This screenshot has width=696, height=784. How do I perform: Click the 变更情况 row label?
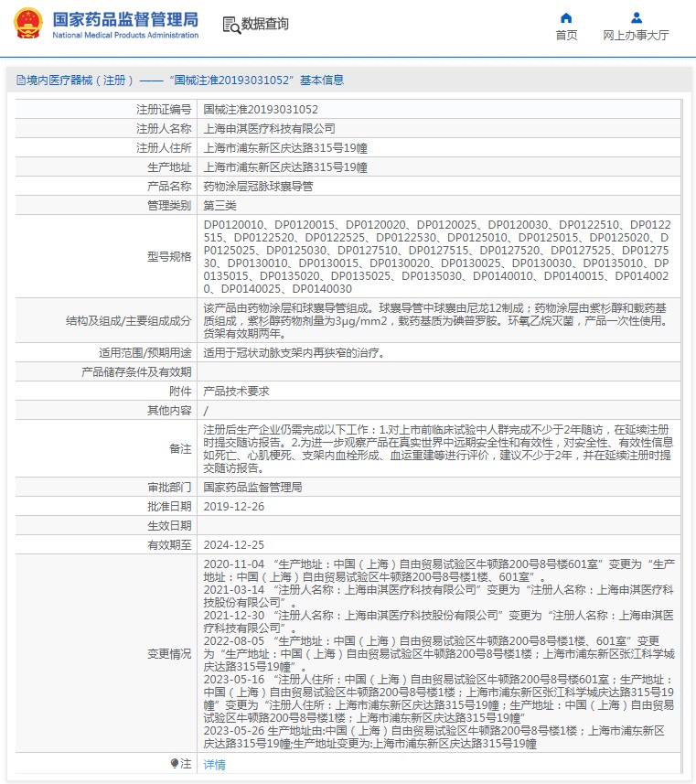point(169,653)
